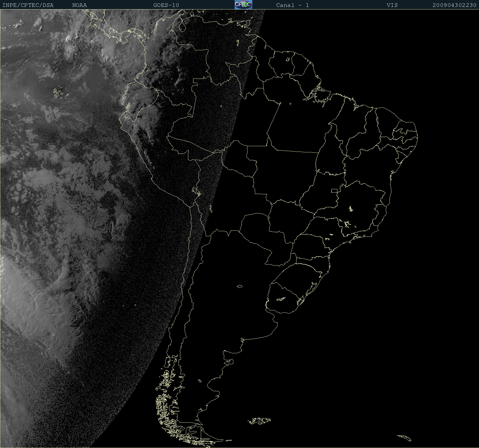Select the VIS channel label
Image resolution: width=479 pixels, height=448 pixels.
coord(392,5)
